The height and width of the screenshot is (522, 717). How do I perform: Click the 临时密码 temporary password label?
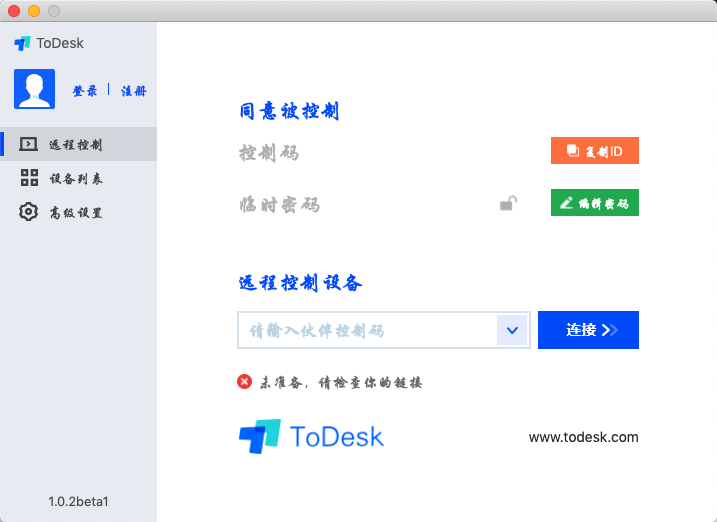click(x=279, y=204)
